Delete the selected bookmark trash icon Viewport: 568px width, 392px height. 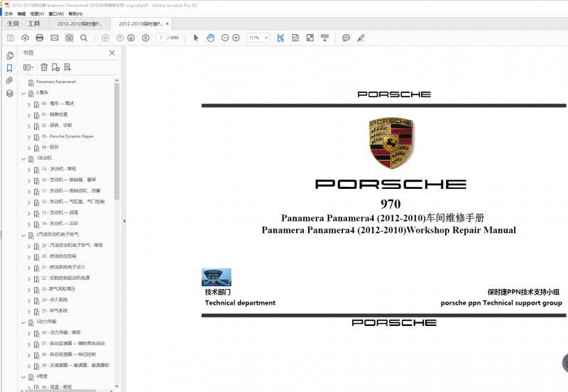tap(44, 67)
